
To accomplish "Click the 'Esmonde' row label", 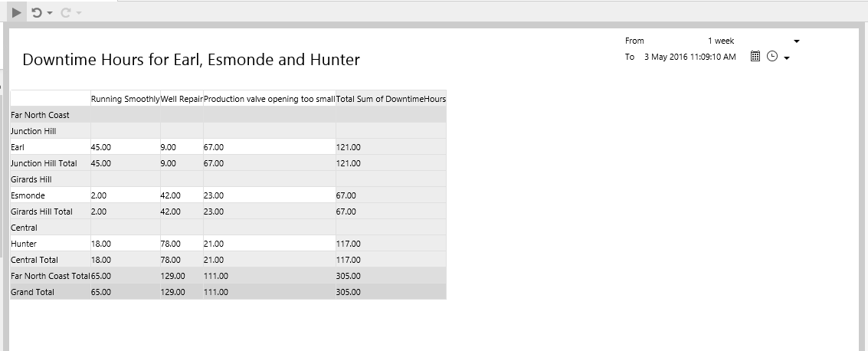I will [30, 195].
